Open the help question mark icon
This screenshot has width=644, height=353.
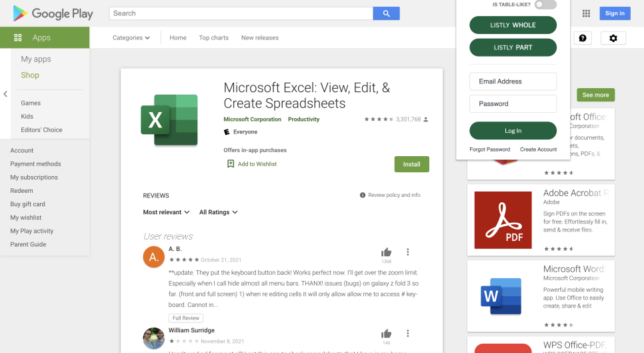(583, 38)
